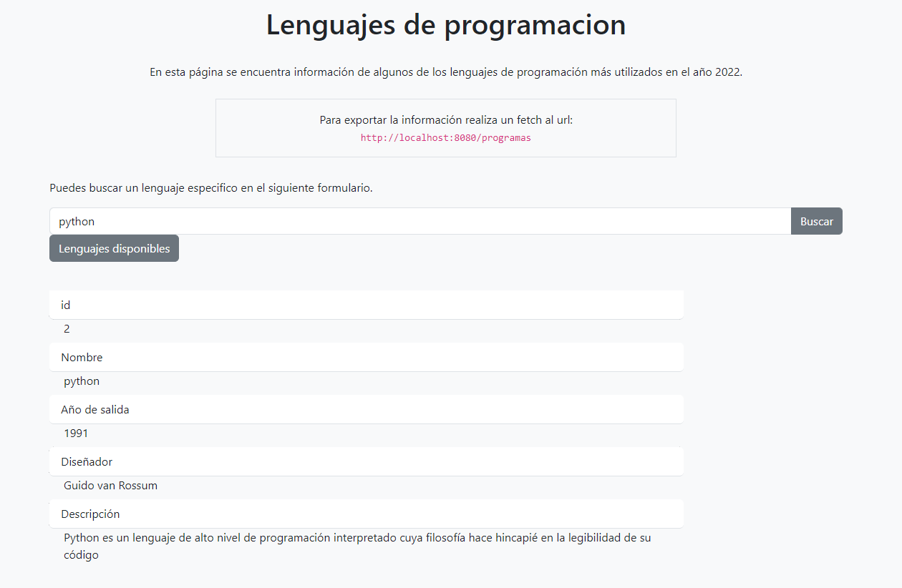Click the Lenguajes disponibles button
The image size is (902, 588).
pyautogui.click(x=114, y=248)
